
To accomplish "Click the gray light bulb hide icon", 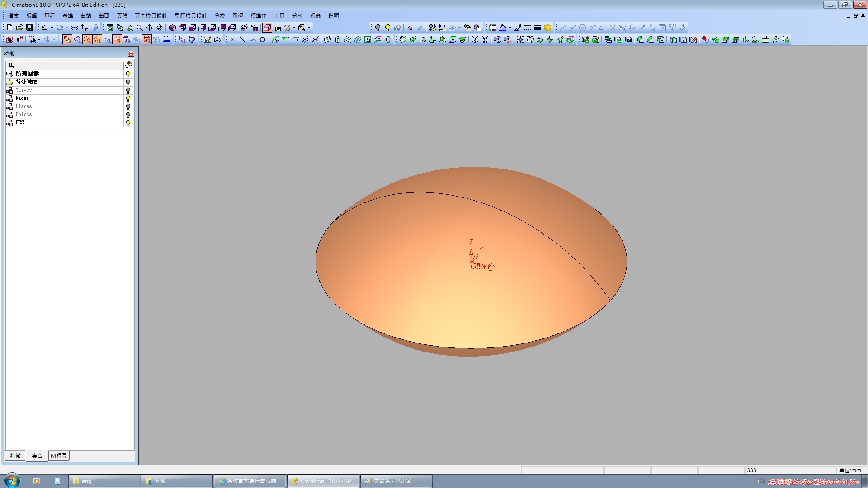I will click(x=377, y=28).
